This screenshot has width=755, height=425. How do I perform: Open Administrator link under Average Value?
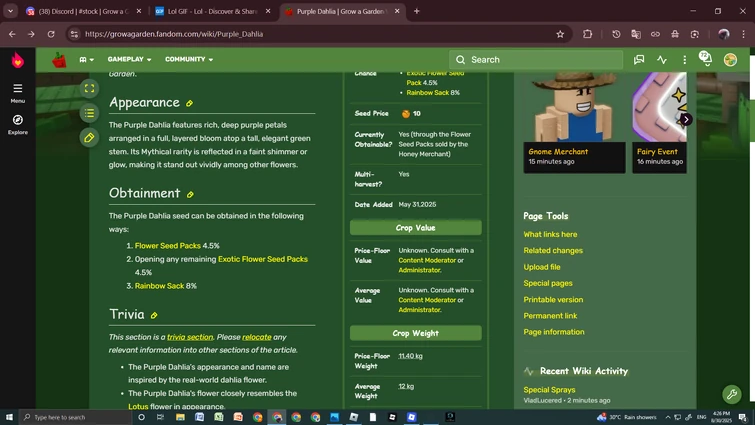tap(420, 310)
